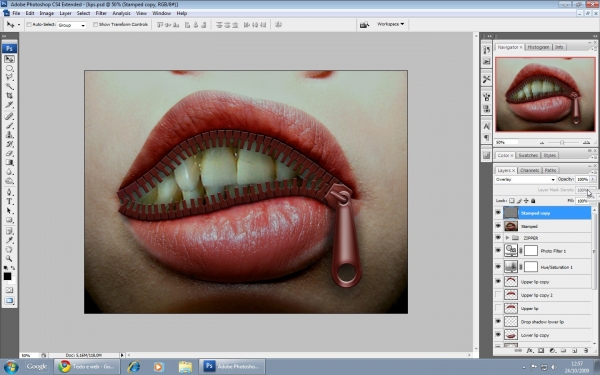Hide the Stamped layer
The width and height of the screenshot is (600, 375).
point(498,226)
